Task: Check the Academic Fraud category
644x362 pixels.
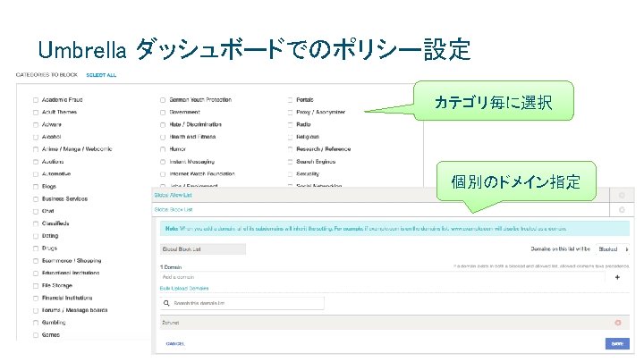Action: pos(36,100)
